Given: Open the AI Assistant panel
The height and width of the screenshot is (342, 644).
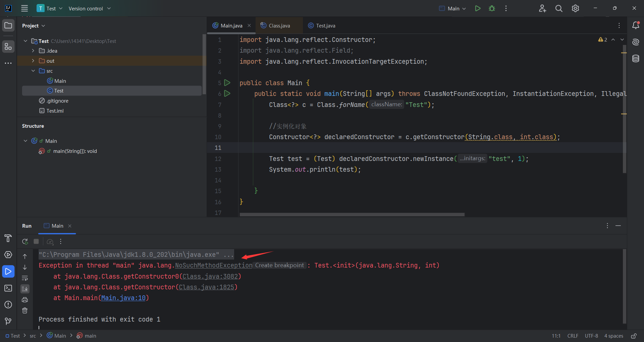Looking at the screenshot, I should pos(636,42).
